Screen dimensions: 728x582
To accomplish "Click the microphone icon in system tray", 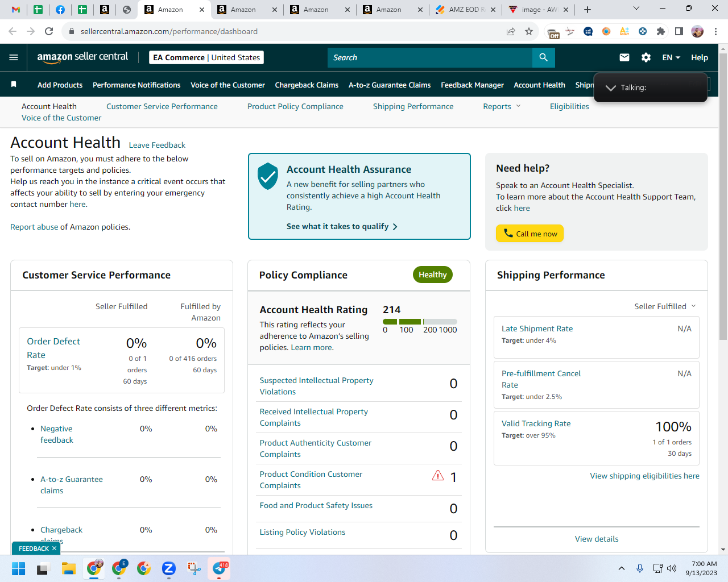I will [640, 568].
